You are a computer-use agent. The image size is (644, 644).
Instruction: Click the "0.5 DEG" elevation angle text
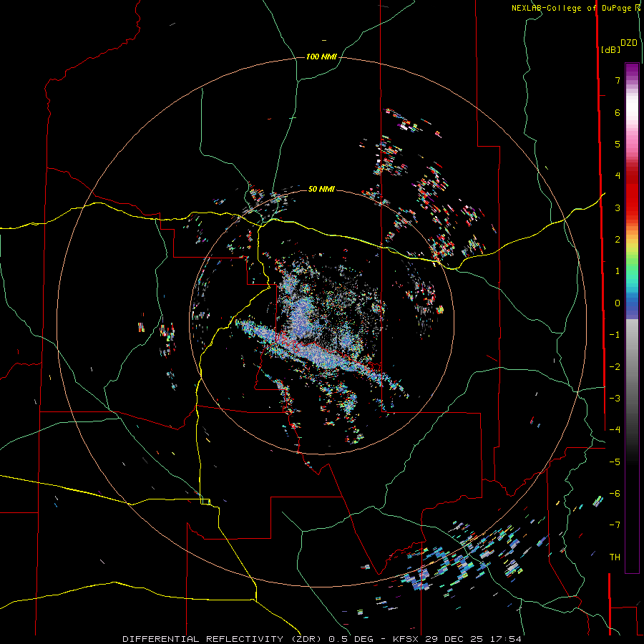pos(351,639)
